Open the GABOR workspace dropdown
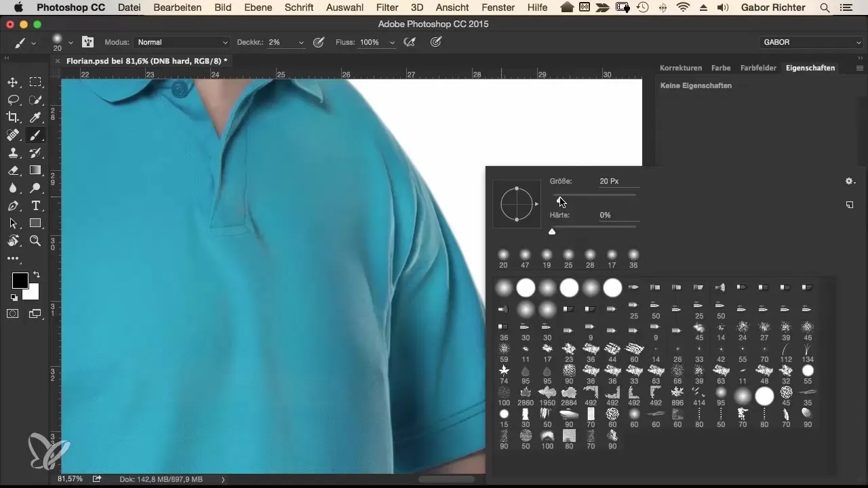The height and width of the screenshot is (488, 868). tap(812, 42)
